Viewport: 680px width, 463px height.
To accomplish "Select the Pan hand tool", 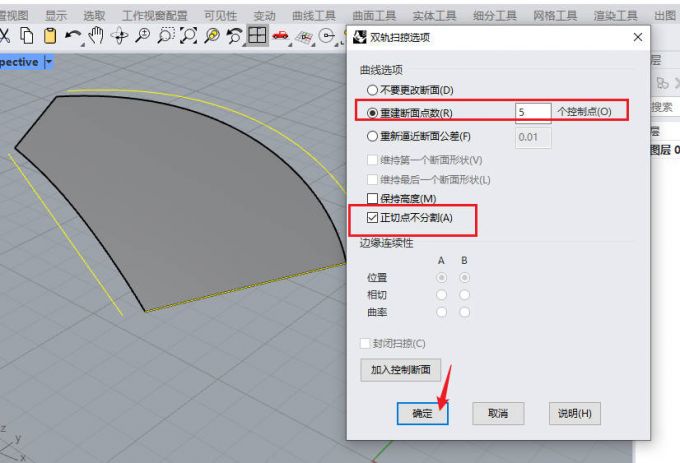I will (96, 36).
